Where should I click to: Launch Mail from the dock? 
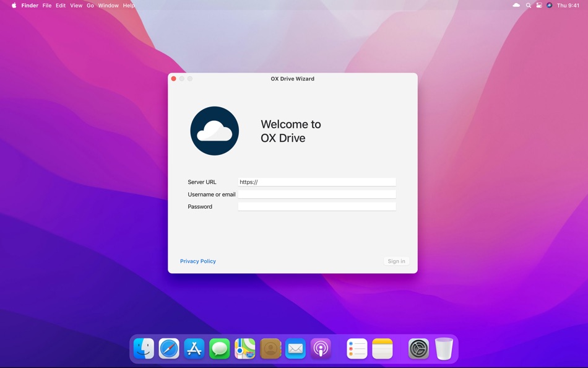click(295, 348)
